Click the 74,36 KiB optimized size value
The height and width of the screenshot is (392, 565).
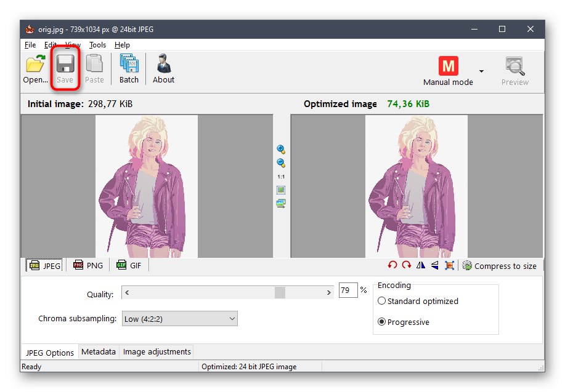point(409,104)
